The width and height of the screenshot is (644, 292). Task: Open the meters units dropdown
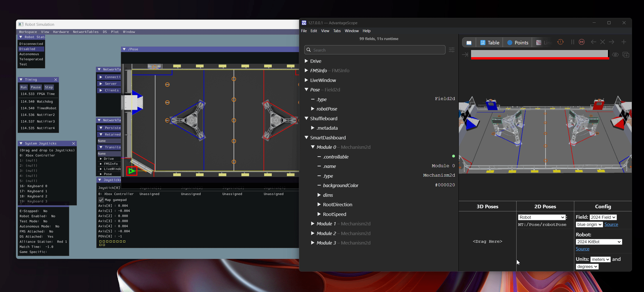click(600, 259)
